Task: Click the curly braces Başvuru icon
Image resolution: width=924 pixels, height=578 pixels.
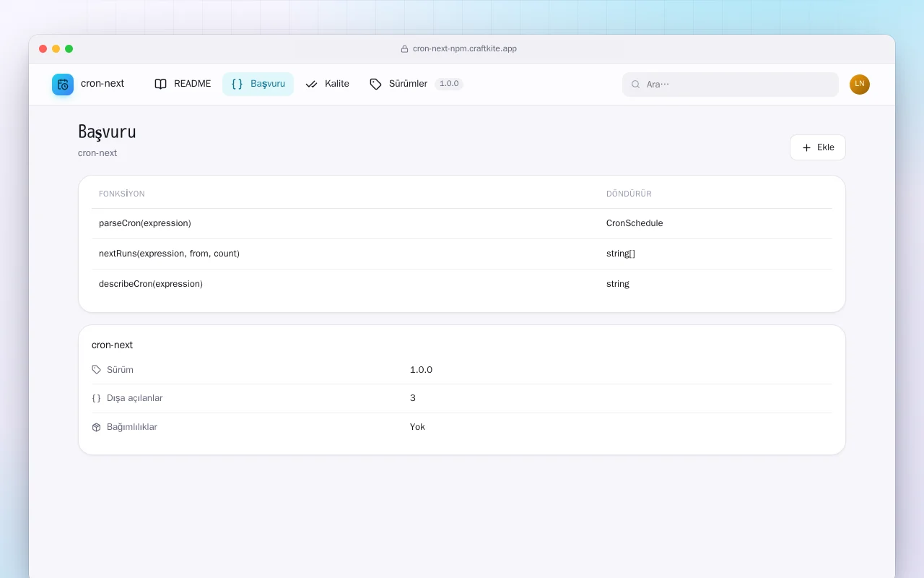Action: click(237, 84)
